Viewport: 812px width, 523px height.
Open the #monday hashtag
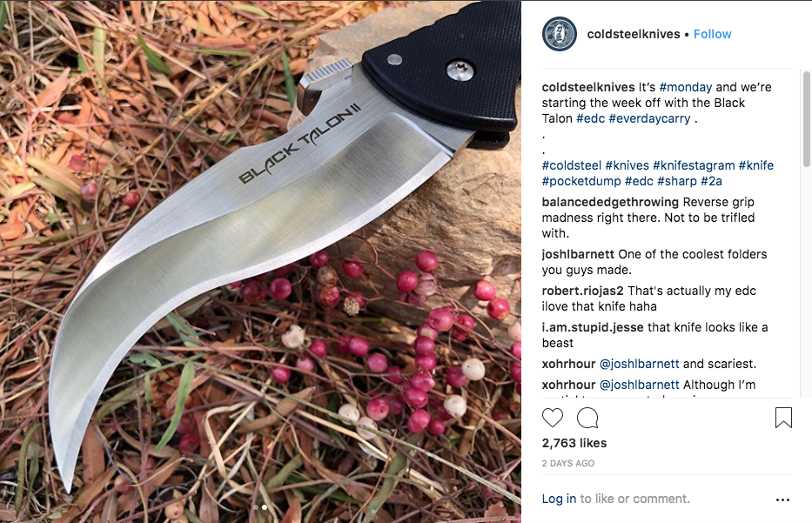pyautogui.click(x=685, y=87)
